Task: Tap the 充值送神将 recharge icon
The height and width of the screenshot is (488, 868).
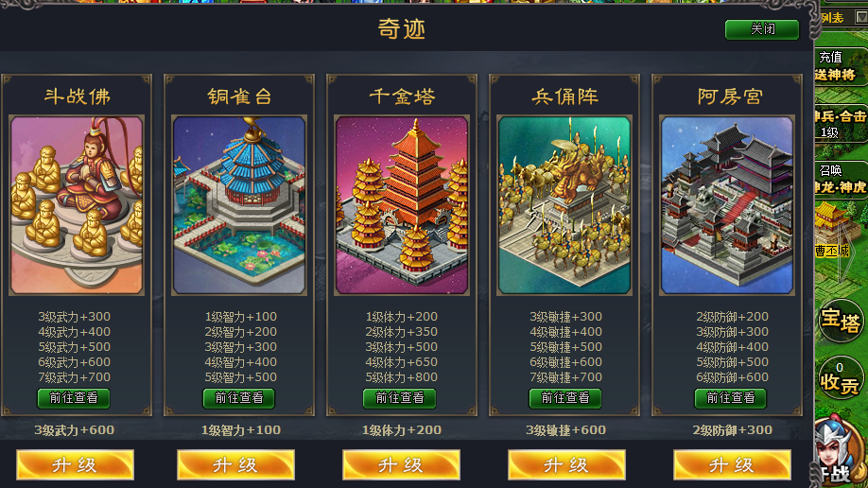Action: (x=841, y=66)
